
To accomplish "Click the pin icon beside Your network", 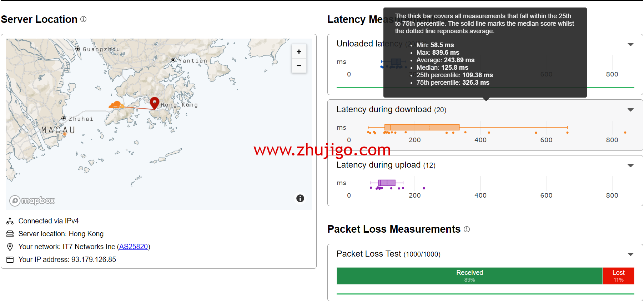I will [10, 247].
